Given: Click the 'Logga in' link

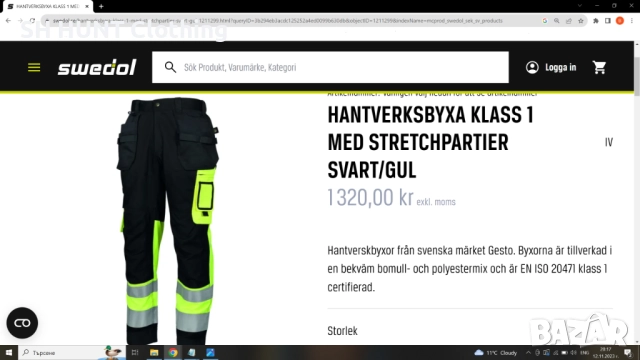Looking at the screenshot, I should point(560,67).
